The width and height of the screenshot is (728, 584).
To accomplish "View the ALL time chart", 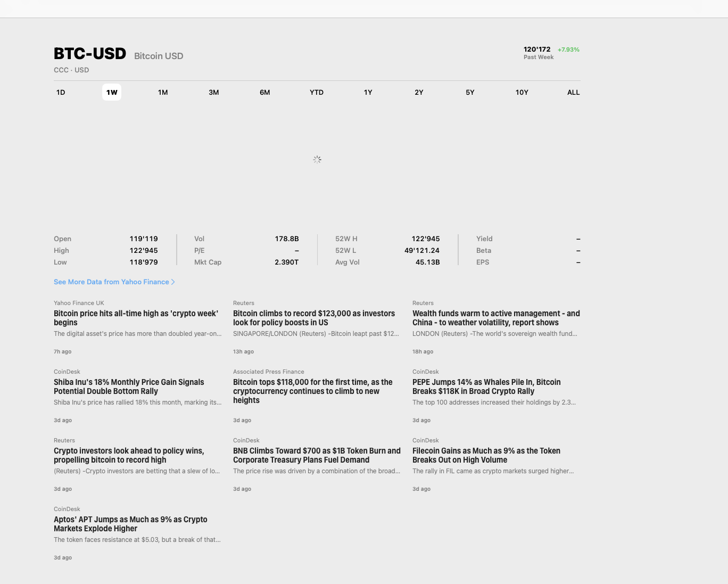I will (573, 92).
